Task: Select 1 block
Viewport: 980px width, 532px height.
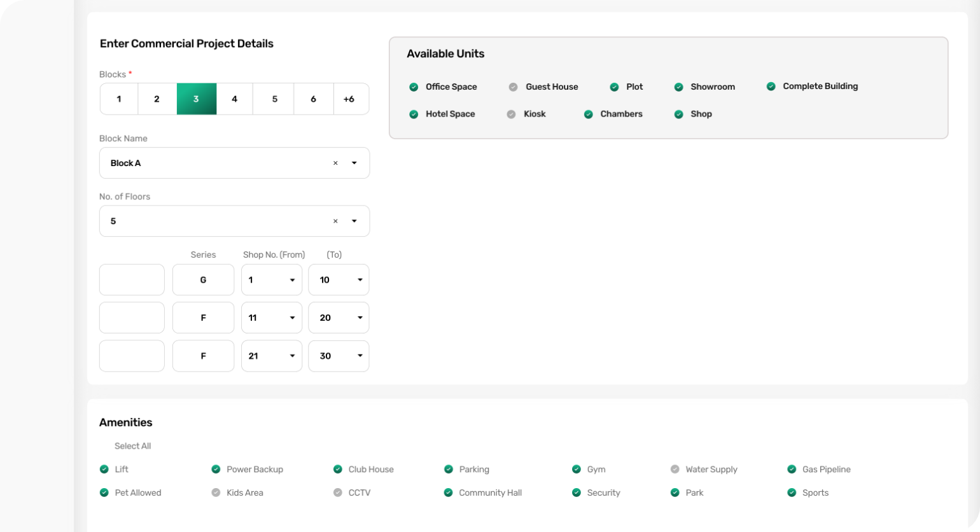Action: pos(119,99)
